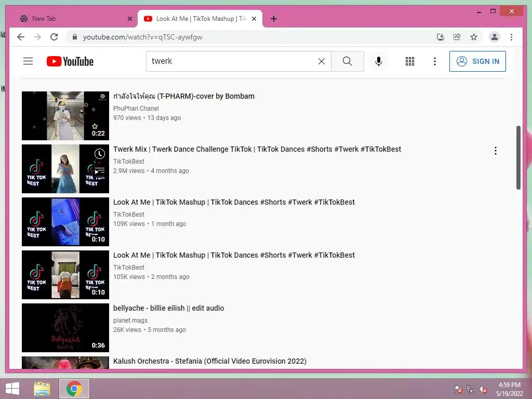Screen dimensions: 532x399
Task: Open Look At Me title posted 2 months ago
Action: coord(234,255)
